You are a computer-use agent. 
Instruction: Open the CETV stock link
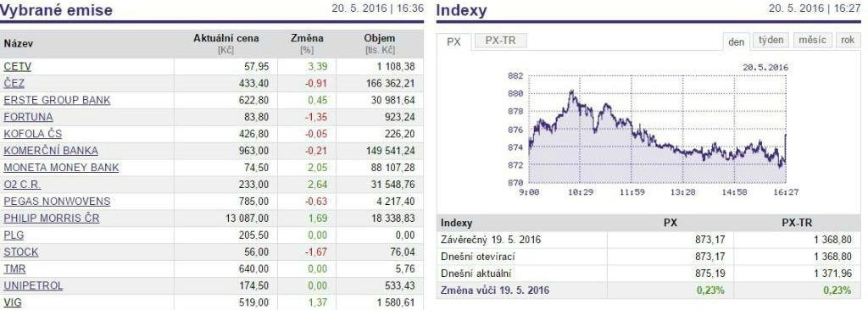click(17, 66)
